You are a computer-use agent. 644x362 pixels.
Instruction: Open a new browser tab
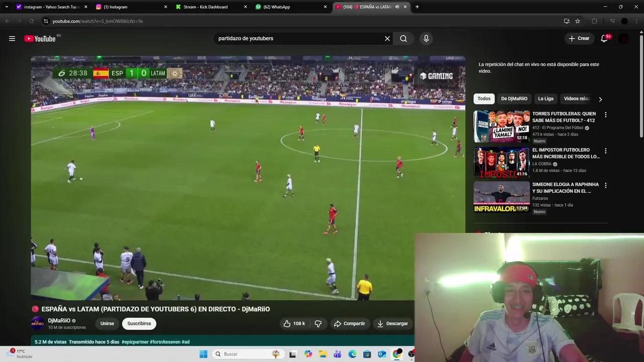click(x=417, y=7)
